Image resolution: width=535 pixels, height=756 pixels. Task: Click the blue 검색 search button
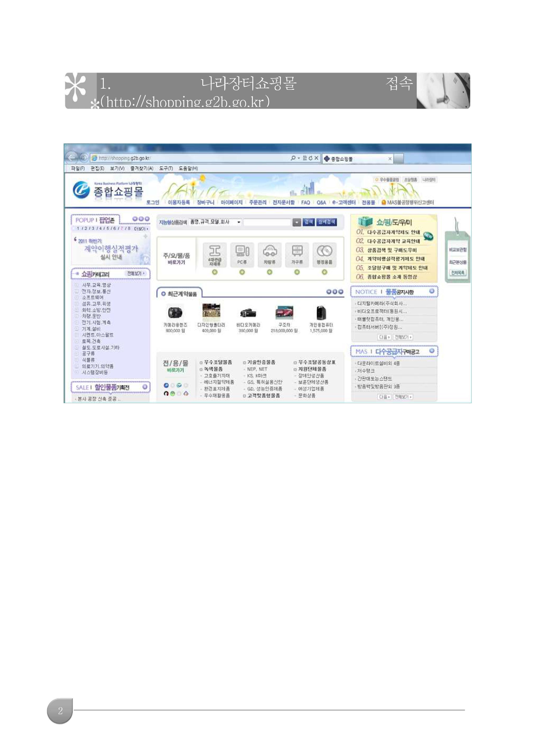click(x=309, y=222)
